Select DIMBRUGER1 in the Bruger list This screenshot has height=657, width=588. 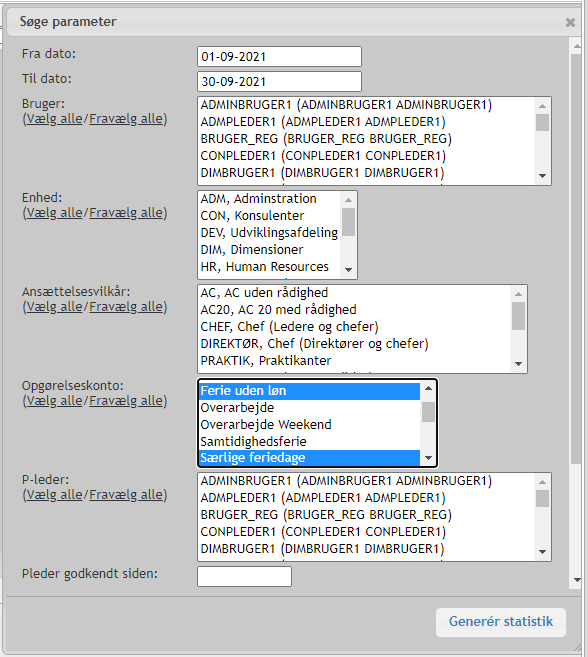click(366, 173)
